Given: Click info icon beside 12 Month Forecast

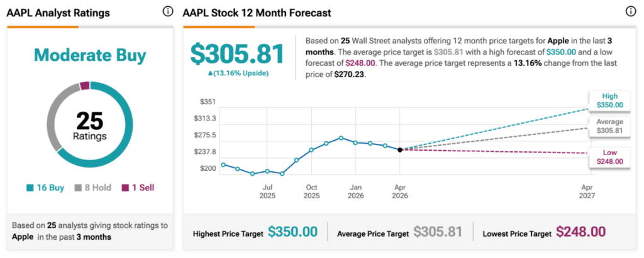Looking at the screenshot, I should click(x=631, y=12).
